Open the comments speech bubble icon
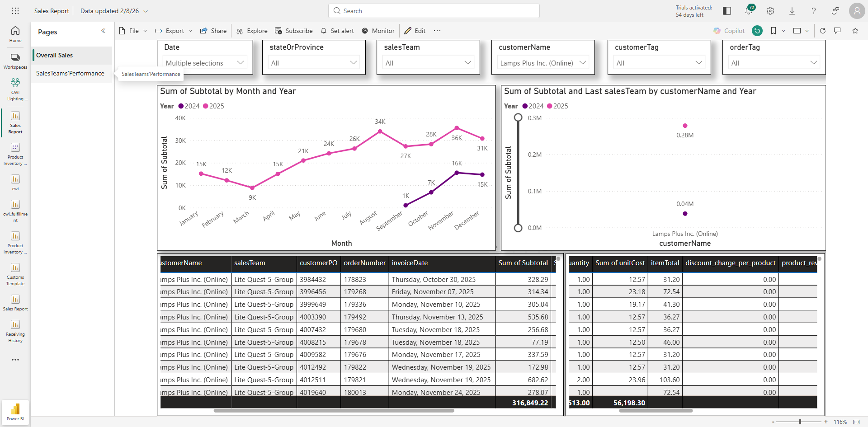The height and width of the screenshot is (427, 868). point(837,31)
